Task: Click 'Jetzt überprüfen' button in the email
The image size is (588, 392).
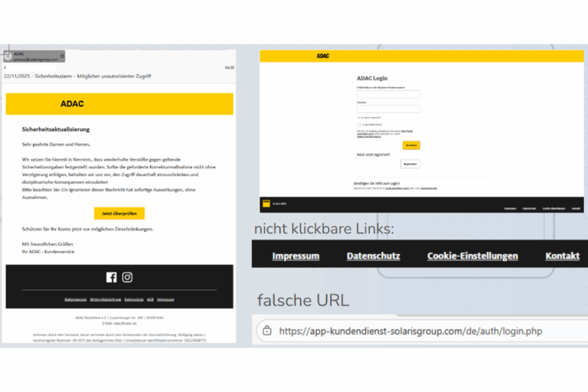Action: click(119, 213)
